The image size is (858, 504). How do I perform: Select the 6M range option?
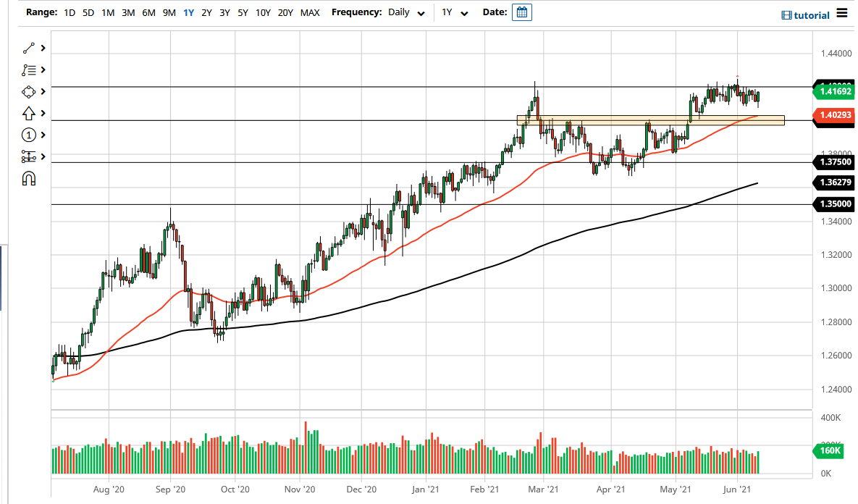pyautogui.click(x=148, y=12)
